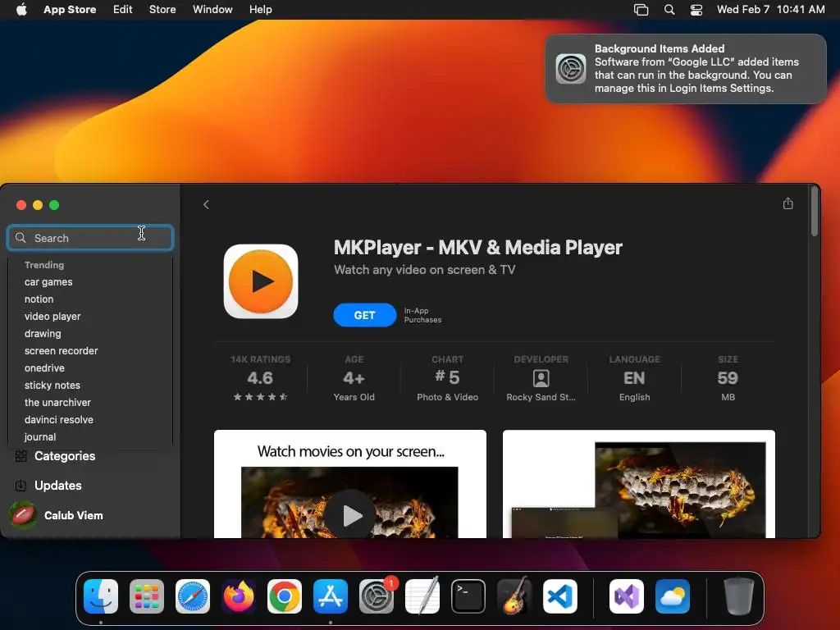Select trending search 'drawing'

point(43,333)
